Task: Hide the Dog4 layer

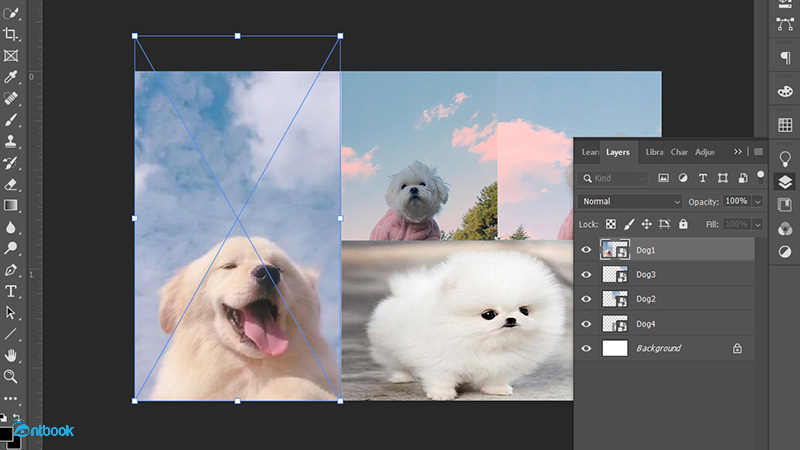Action: 586,324
